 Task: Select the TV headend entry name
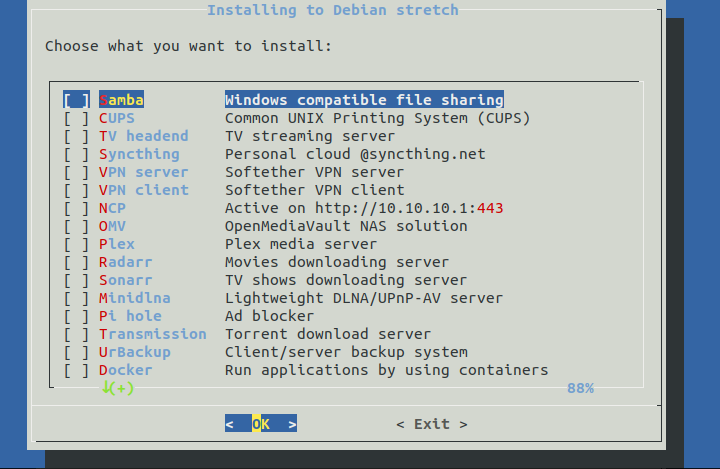pyautogui.click(x=144, y=136)
